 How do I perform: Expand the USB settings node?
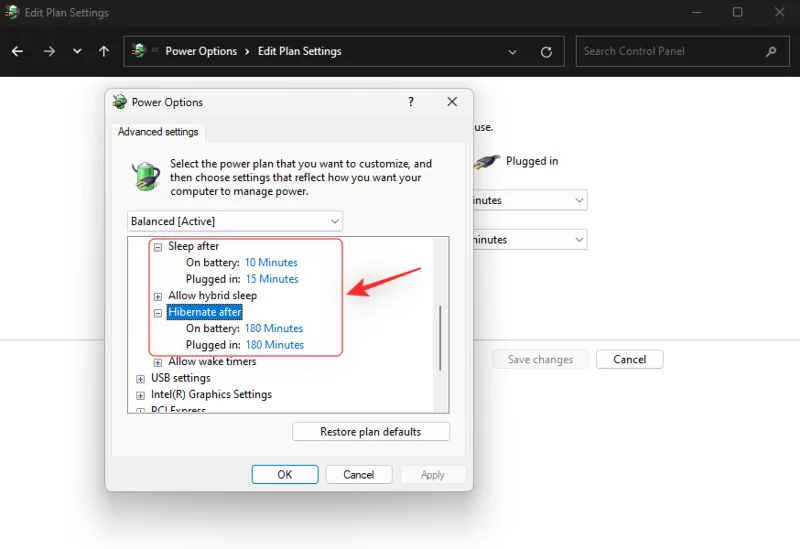pyautogui.click(x=140, y=378)
